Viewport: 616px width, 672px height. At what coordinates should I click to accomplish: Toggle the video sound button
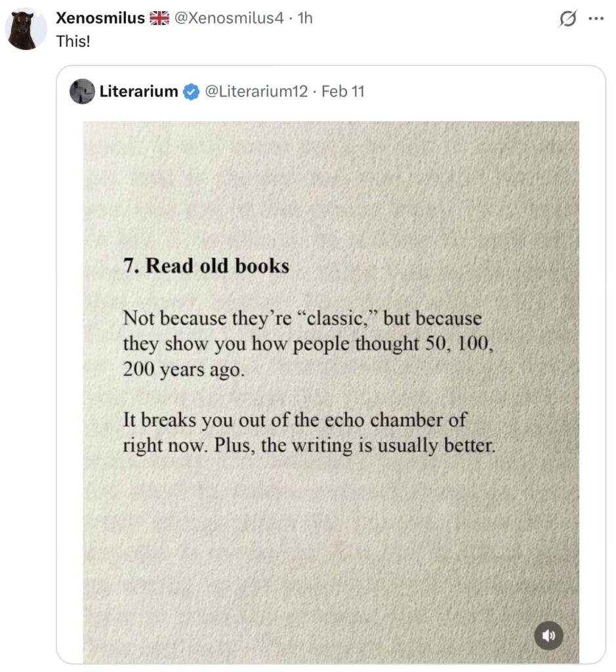[548, 635]
